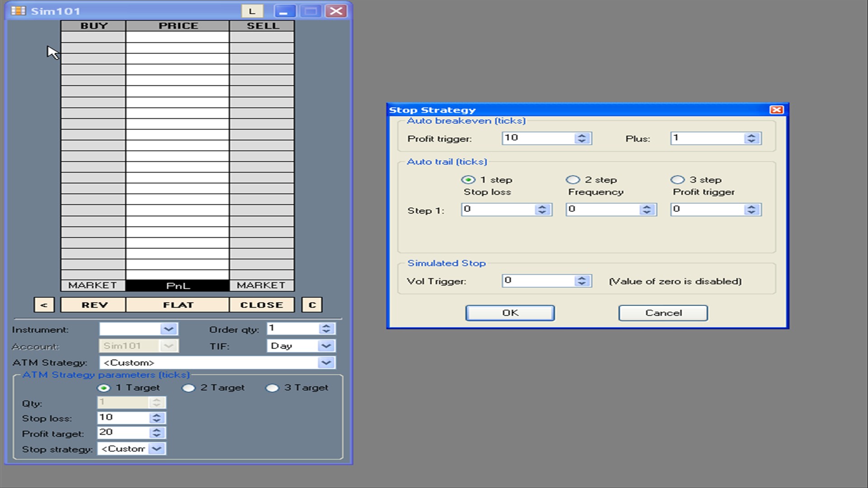Close the Stop Strategy dialog with X

(x=776, y=110)
